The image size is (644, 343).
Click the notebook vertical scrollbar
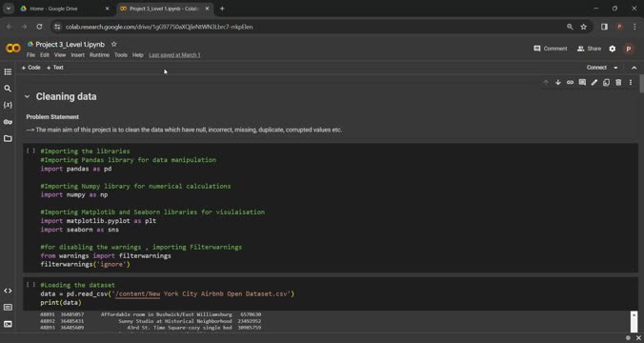[x=641, y=84]
